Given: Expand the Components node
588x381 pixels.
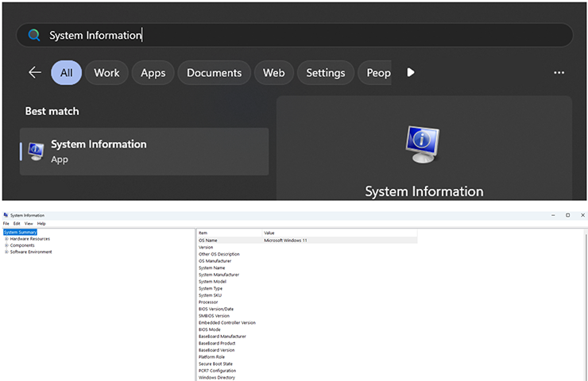Looking at the screenshot, I should point(6,245).
